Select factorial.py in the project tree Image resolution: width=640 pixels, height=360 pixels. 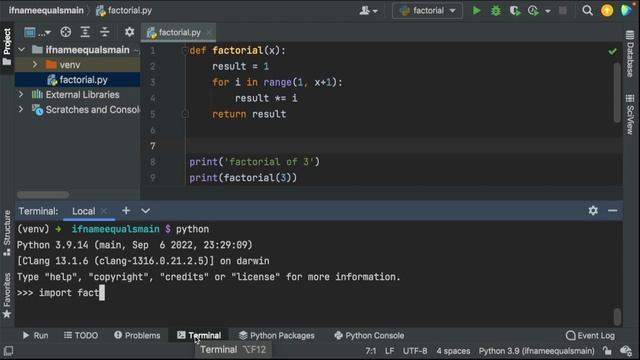click(78, 80)
